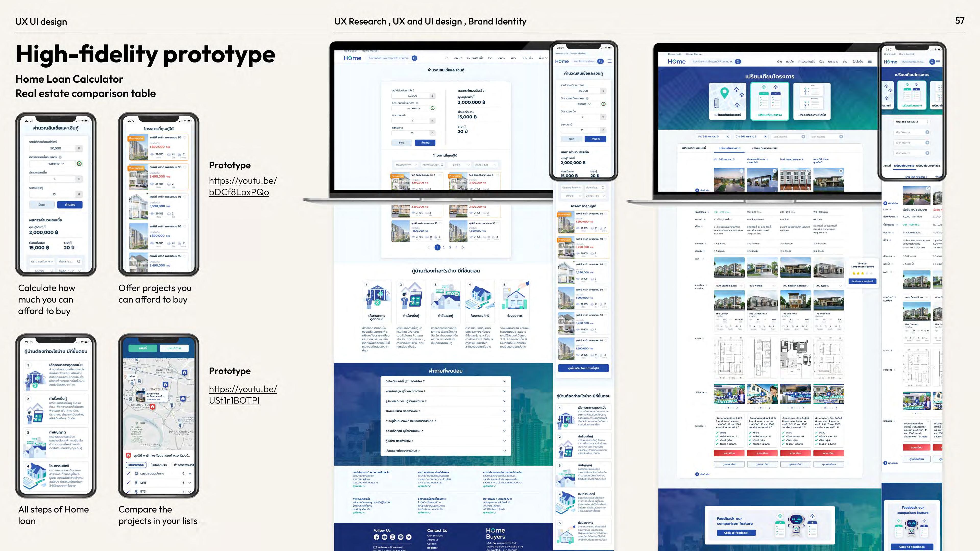Click the info icon beside bank interest rate label

(417, 103)
